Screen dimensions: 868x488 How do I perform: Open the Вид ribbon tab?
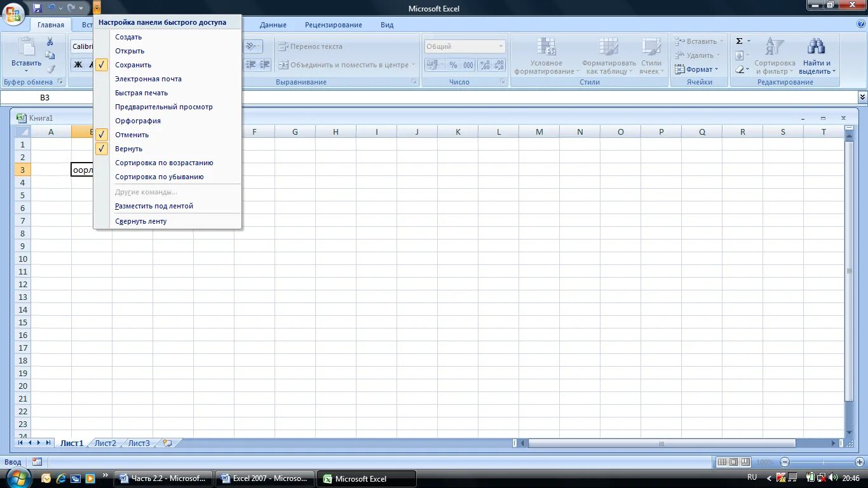coord(387,25)
